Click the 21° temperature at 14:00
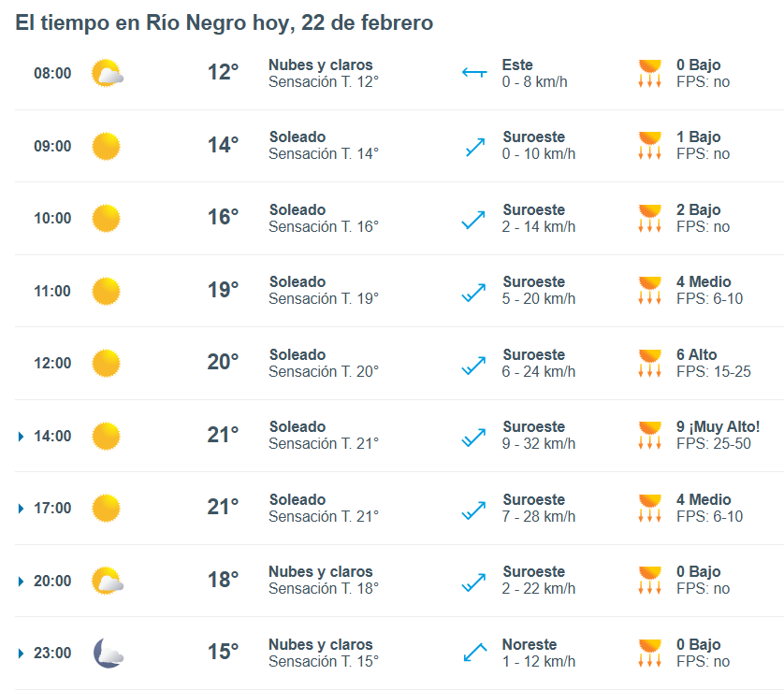Screen dimensions: 784x690 [x=223, y=435]
